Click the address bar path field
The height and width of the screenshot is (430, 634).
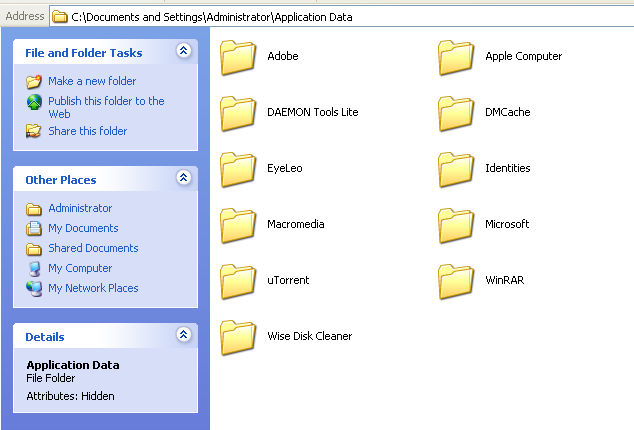tap(342, 17)
